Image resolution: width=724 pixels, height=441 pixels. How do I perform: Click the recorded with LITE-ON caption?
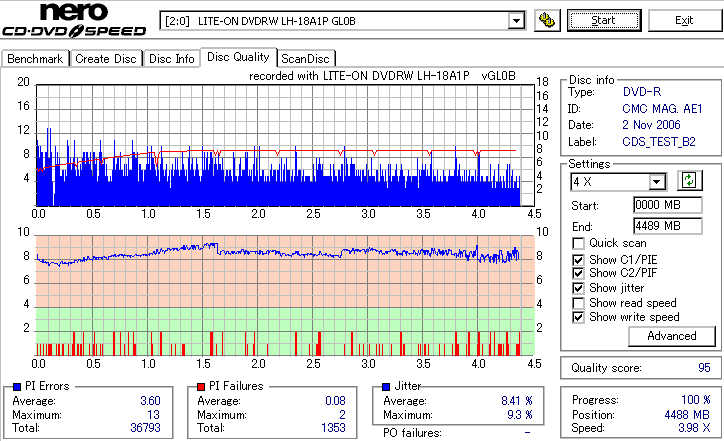coord(382,76)
